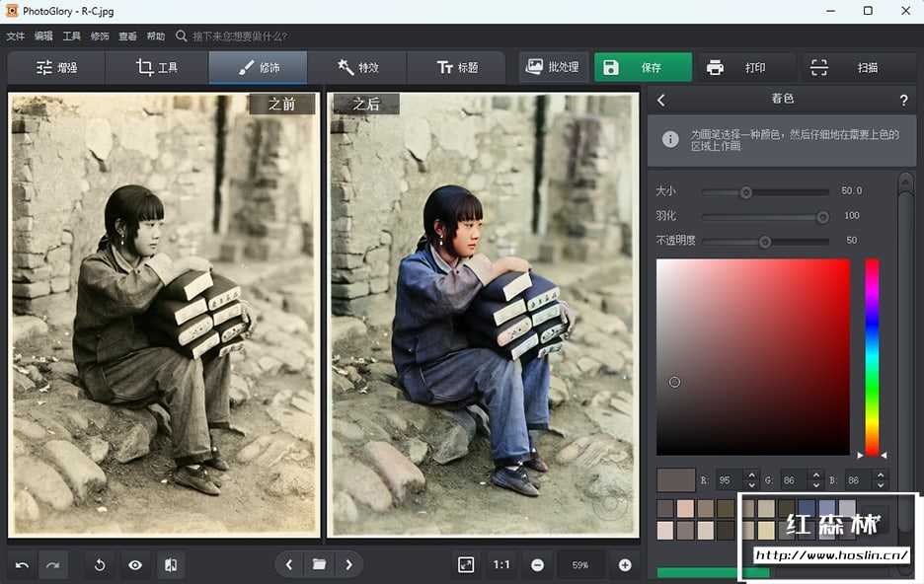This screenshot has width=924, height=584.
Task: Open the folder browse icon
Action: [x=319, y=564]
